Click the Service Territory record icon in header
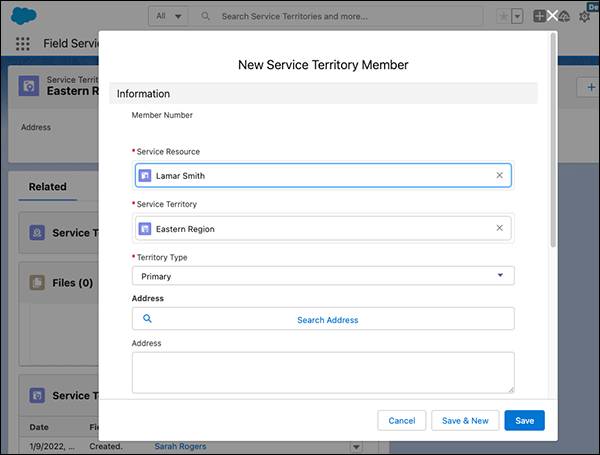Viewport: 600px width, 455px height. [x=29, y=86]
